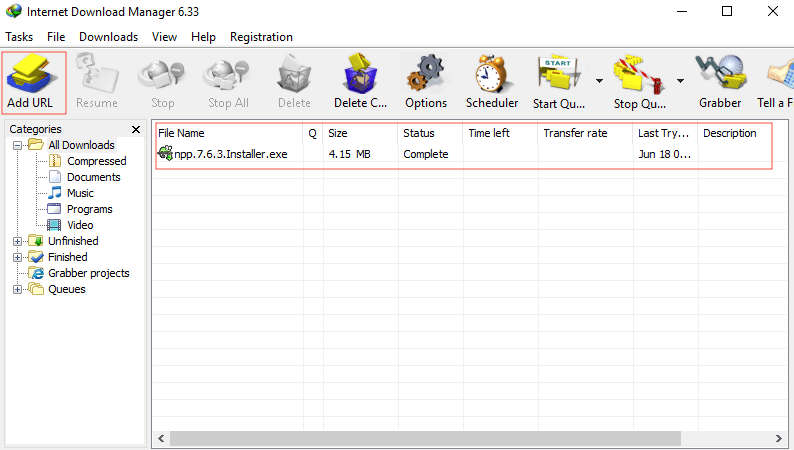This screenshot has height=450, width=794.
Task: Collapse the All Downloads tree node
Action: pos(17,145)
